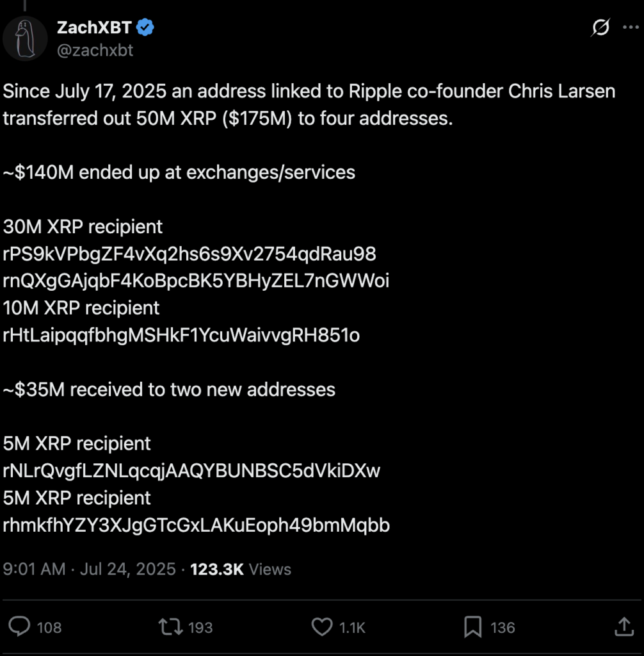Like the tweet with the heart icon
Screen dimensions: 644x656
[321, 627]
